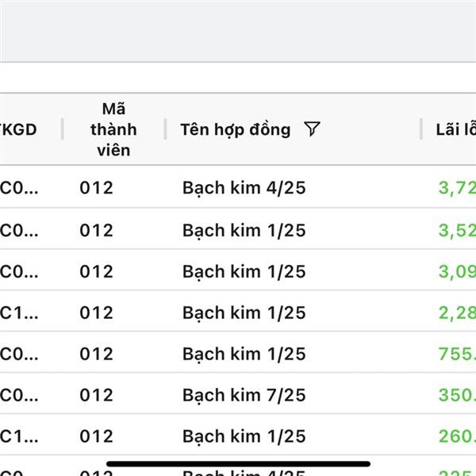Viewport: 476px width, 476px height.
Task: Click the green 755 profit value
Action: (x=457, y=354)
